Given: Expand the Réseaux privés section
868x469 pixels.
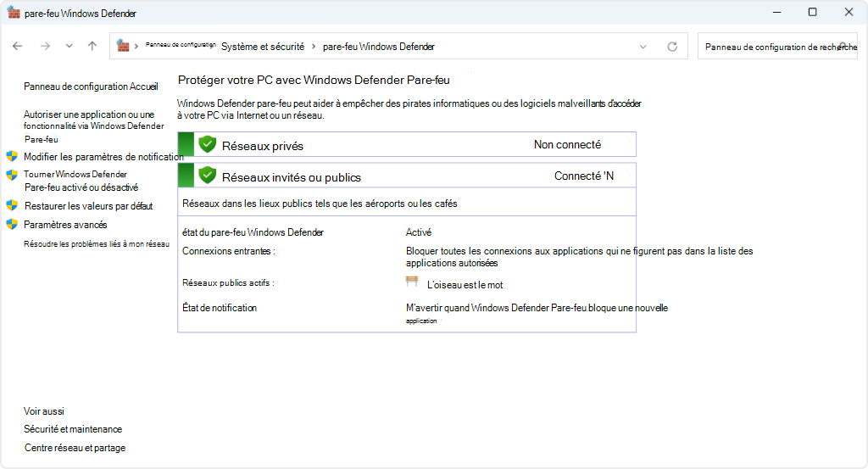Looking at the screenshot, I should 407,145.
